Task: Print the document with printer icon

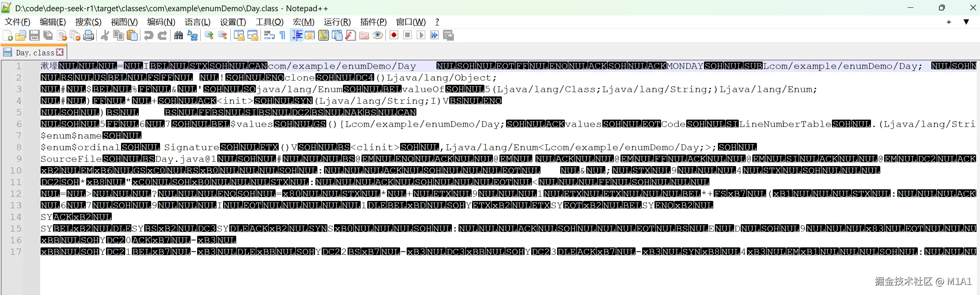Action: (89, 36)
